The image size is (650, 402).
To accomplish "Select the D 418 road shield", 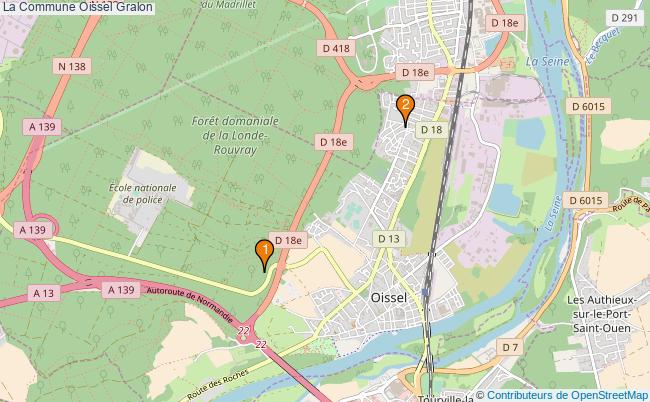I will click(336, 48).
